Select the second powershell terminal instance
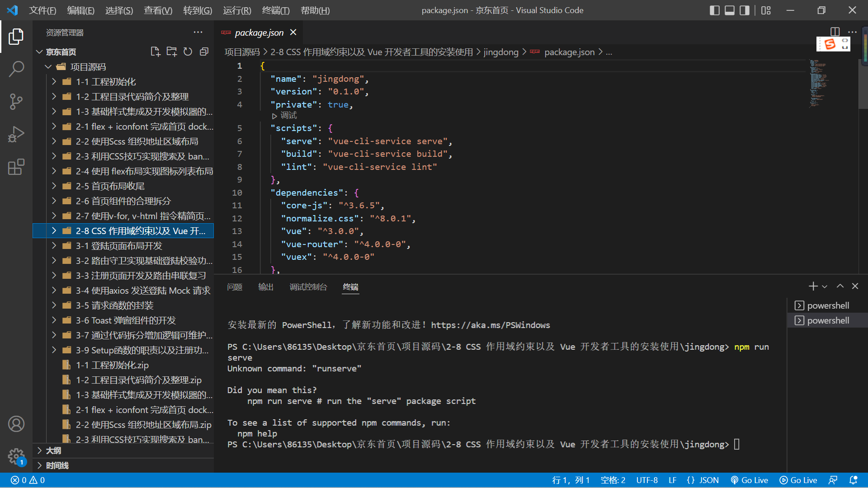 (x=827, y=320)
